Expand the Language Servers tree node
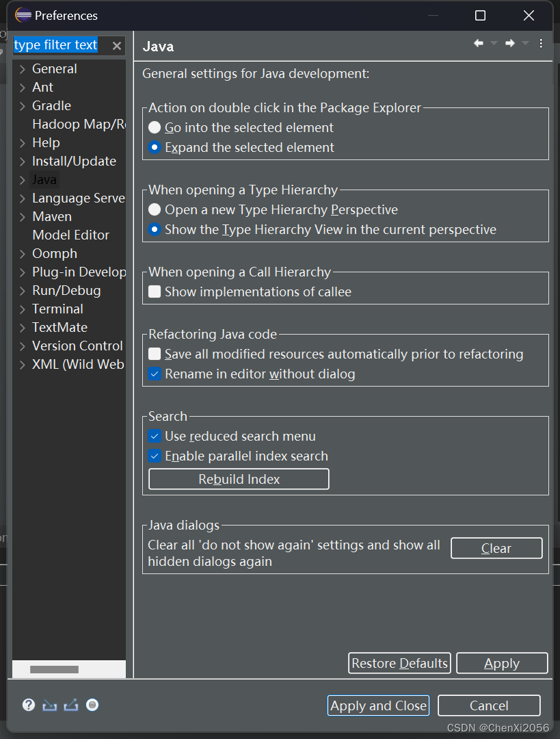Screen dimensions: 560x739 pyautogui.click(x=22, y=198)
